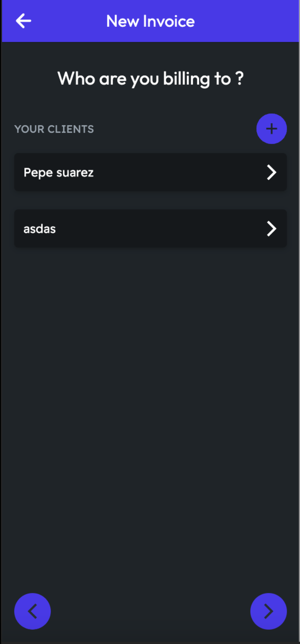Viewport: 300px width, 644px height.
Task: Select the asdas client name
Action: (x=40, y=229)
